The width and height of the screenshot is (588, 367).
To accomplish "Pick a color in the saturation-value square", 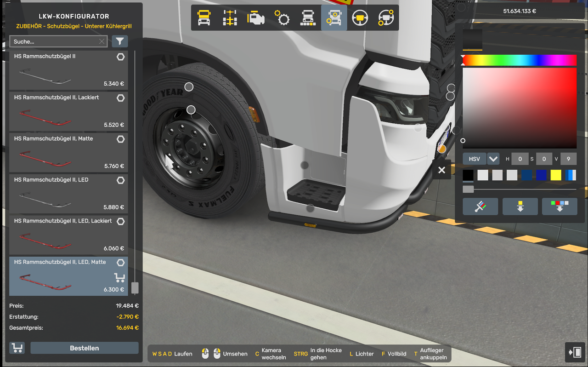I will (x=520, y=108).
